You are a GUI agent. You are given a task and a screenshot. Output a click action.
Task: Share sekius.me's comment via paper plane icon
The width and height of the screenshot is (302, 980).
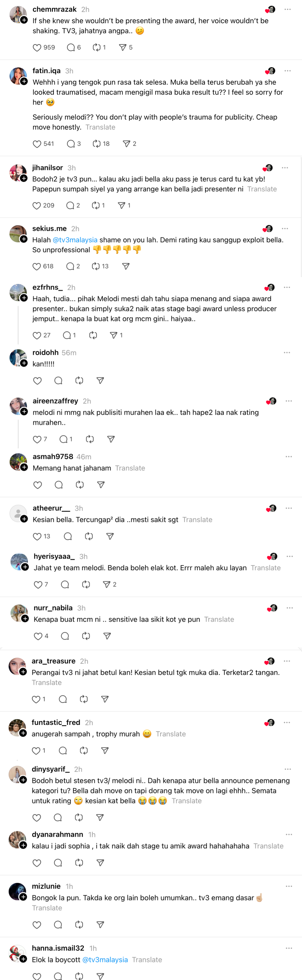(x=126, y=266)
